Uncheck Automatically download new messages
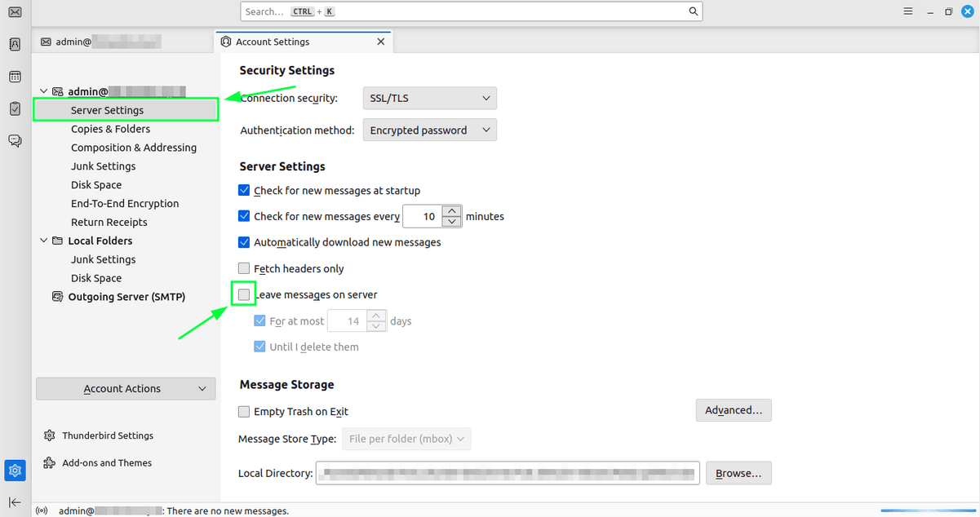The image size is (980, 517). [244, 242]
